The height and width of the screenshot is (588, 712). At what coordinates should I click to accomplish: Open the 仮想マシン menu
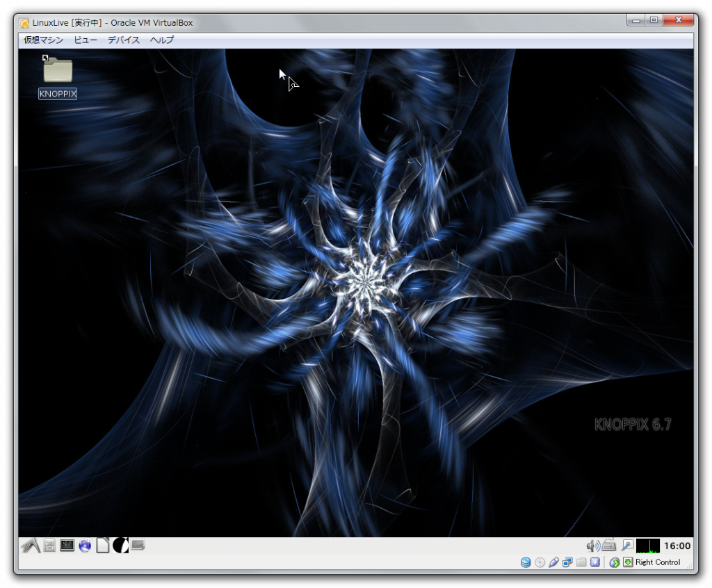[x=43, y=40]
